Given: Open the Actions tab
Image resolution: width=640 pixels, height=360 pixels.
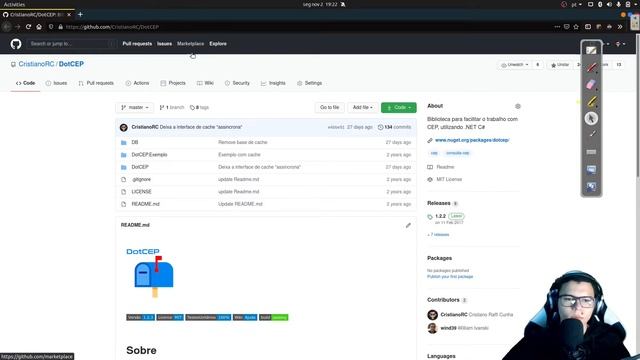Looking at the screenshot, I should (137, 83).
